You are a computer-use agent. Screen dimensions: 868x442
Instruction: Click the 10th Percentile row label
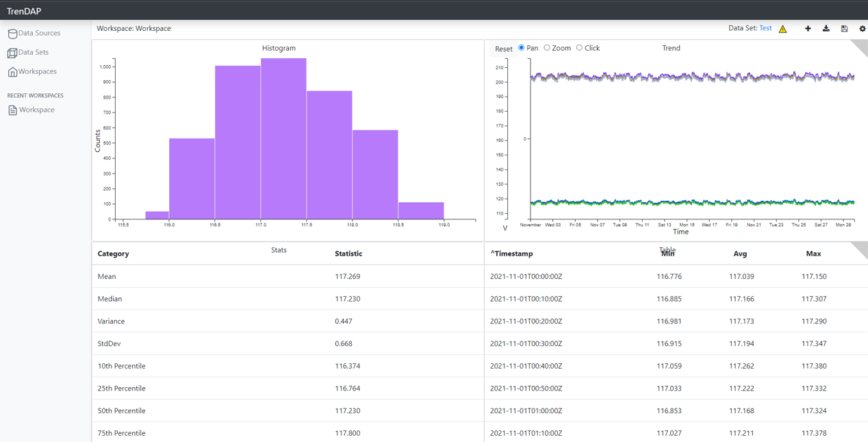(x=122, y=366)
